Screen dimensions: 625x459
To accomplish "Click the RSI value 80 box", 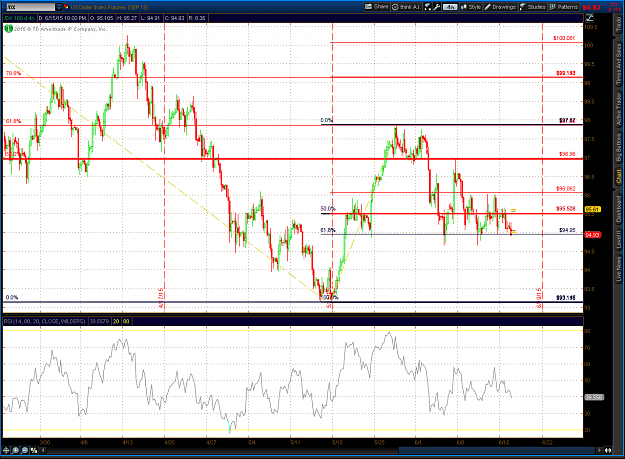I will (x=126, y=321).
